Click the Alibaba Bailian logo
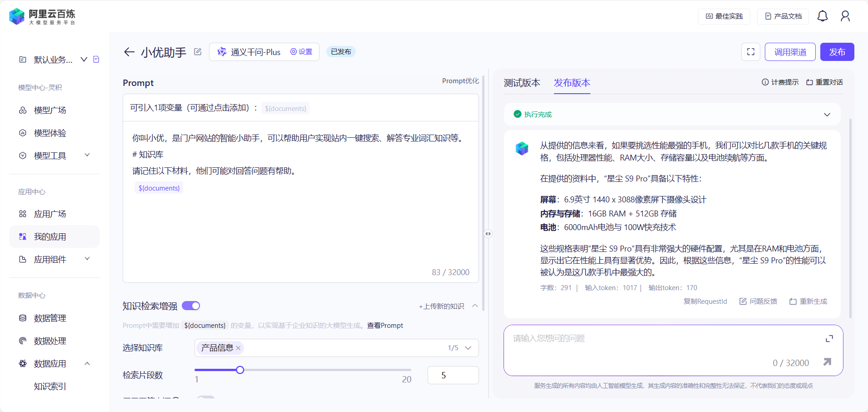868x412 pixels. pos(42,16)
